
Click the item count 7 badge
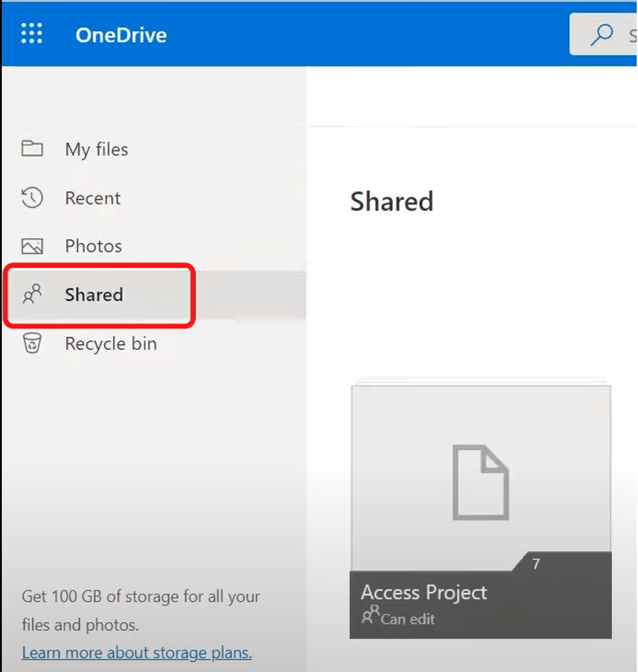[536, 564]
